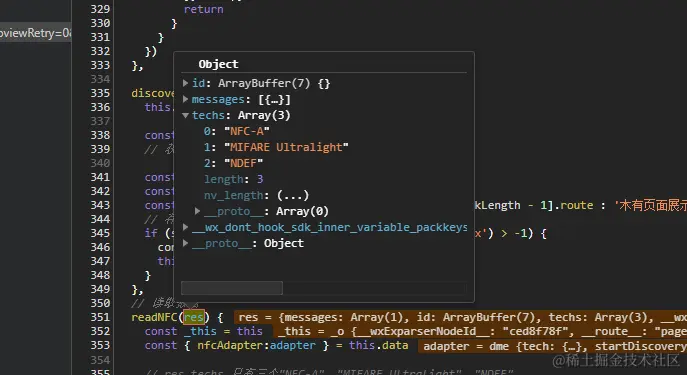Set a breakpoint on line number 353
This screenshot has width=687, height=375.
(100, 345)
